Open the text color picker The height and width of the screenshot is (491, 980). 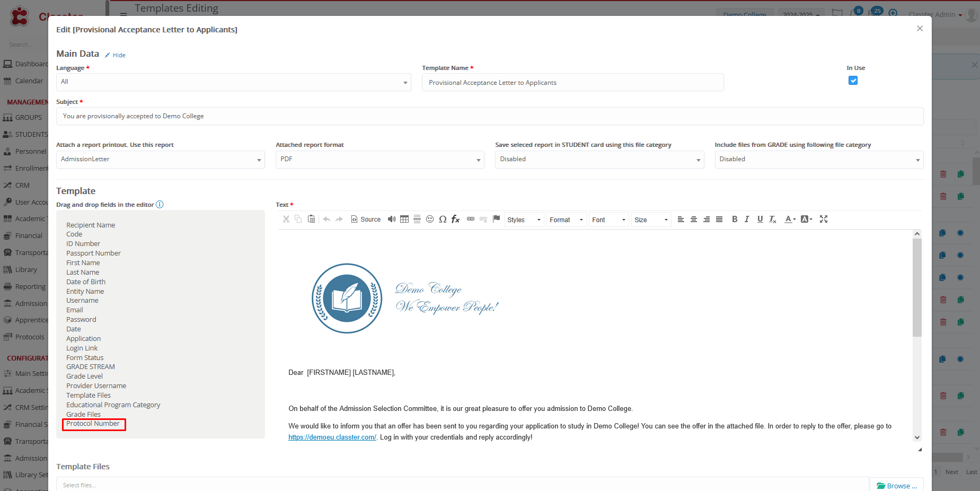[x=790, y=220]
